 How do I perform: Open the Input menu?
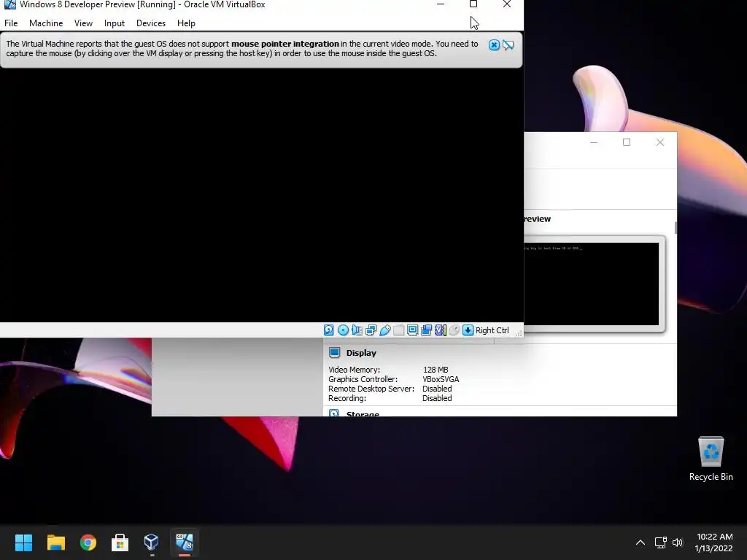115,23
